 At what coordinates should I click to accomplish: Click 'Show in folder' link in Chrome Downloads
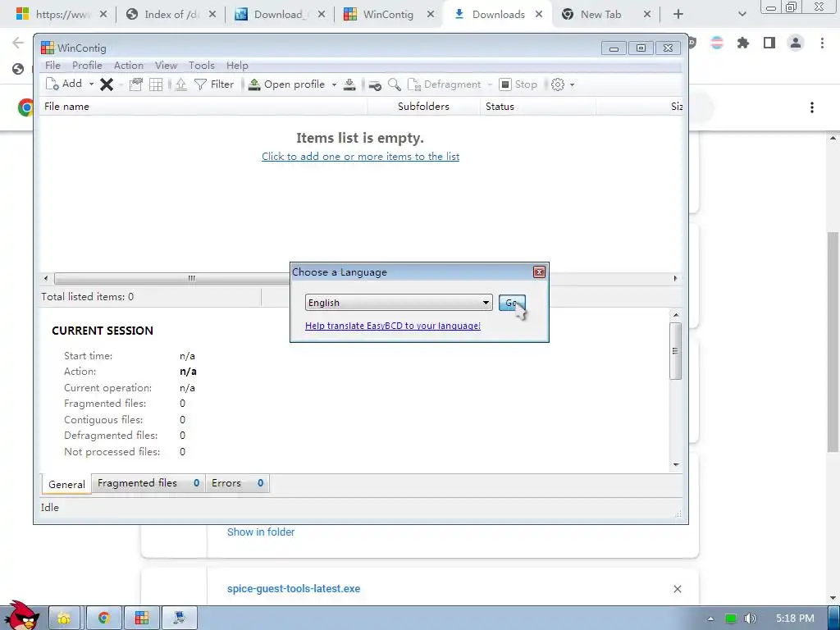261,532
